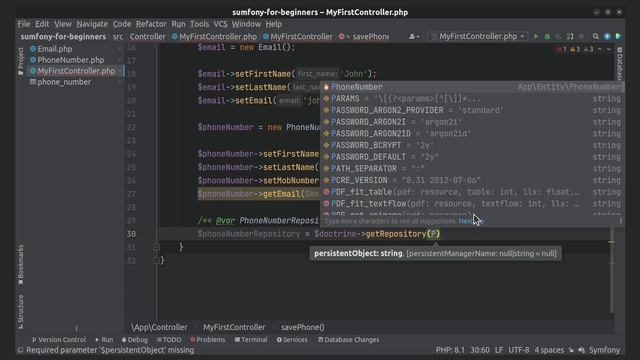Open Version Control tool window

tap(59, 340)
